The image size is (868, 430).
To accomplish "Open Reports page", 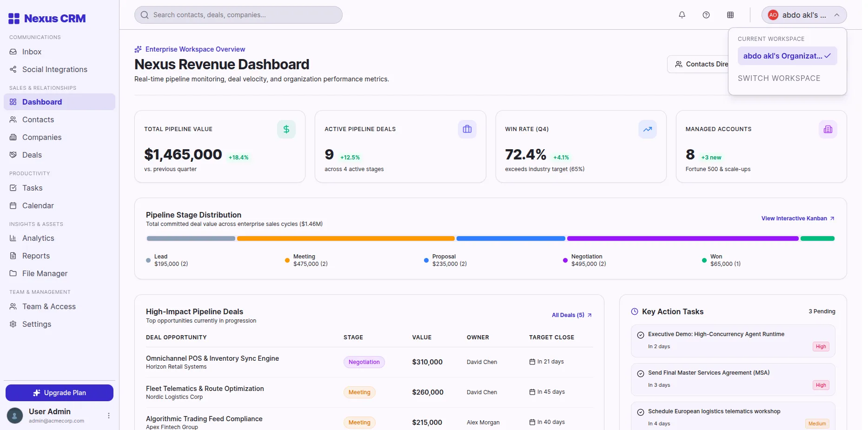I will pos(60,256).
